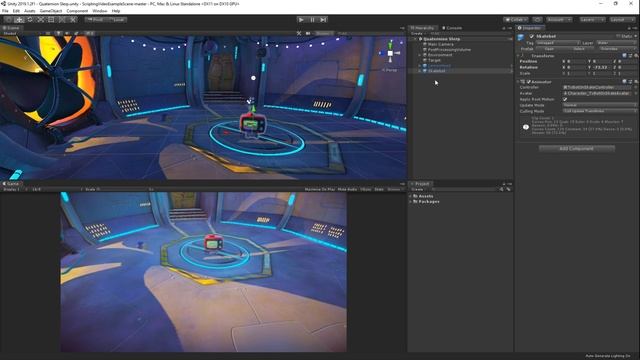The height and width of the screenshot is (360, 640).
Task: Toggle Mute Audio in Game view
Action: point(347,189)
